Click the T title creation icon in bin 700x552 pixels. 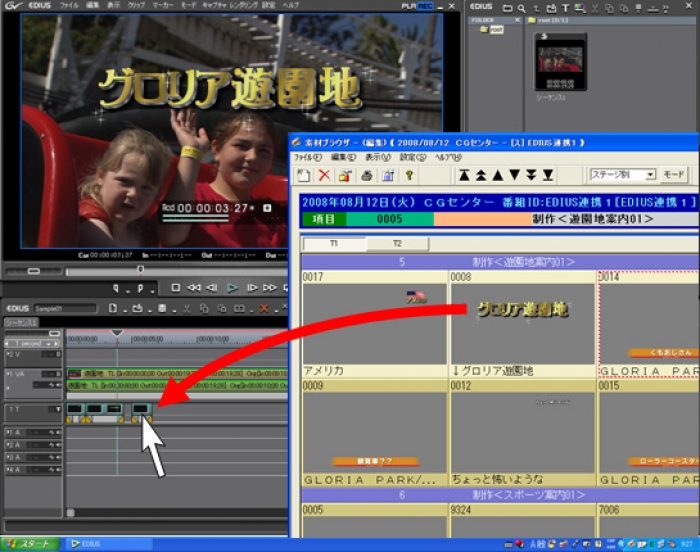tap(565, 8)
